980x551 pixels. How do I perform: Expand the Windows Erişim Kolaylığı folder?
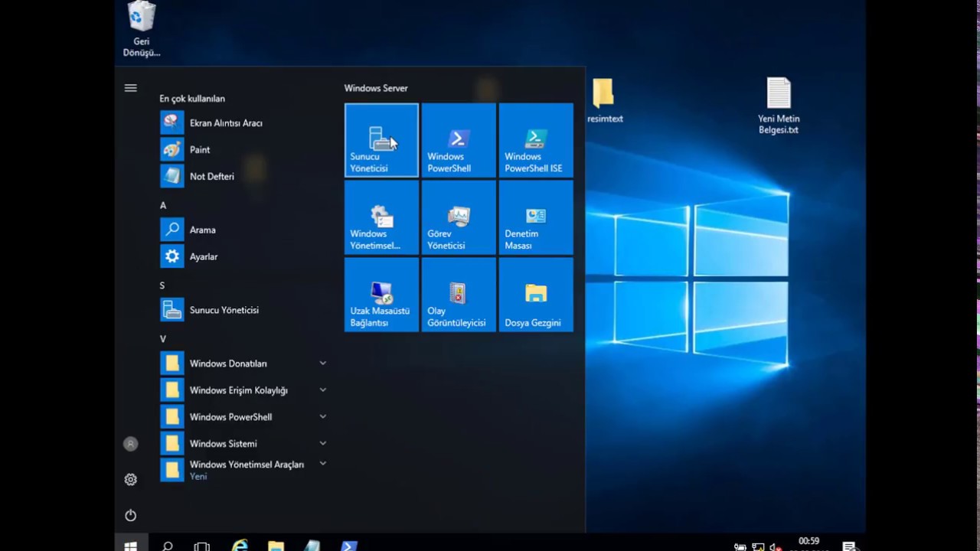coord(243,390)
